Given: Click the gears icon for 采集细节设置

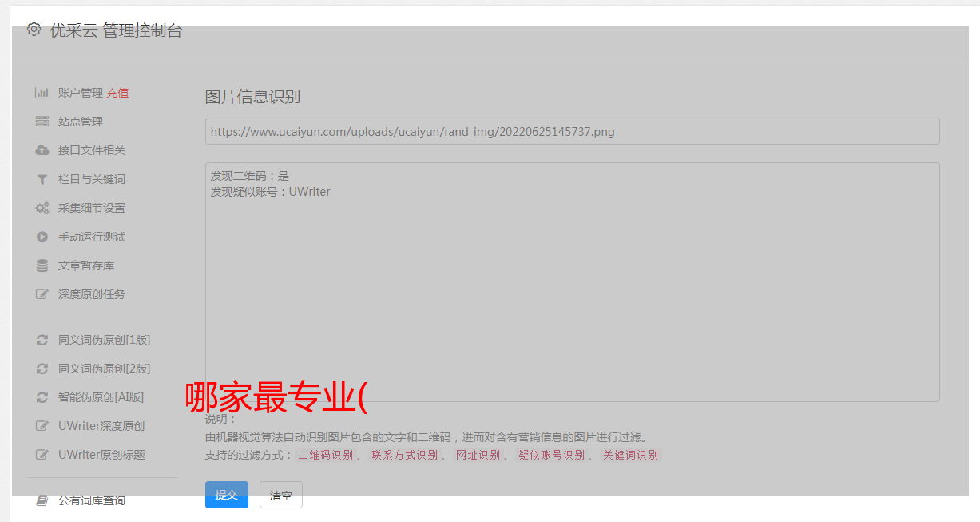Looking at the screenshot, I should 42,208.
